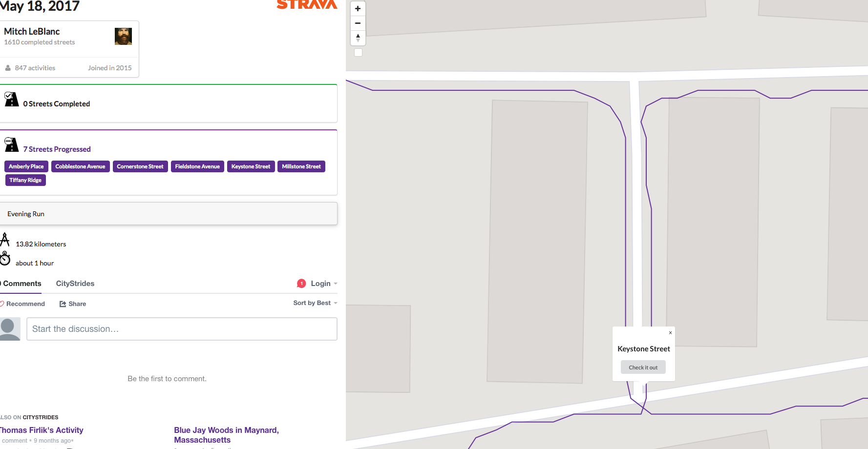The height and width of the screenshot is (449, 868).
Task: Select the Keystone Street tag
Action: [x=251, y=166]
